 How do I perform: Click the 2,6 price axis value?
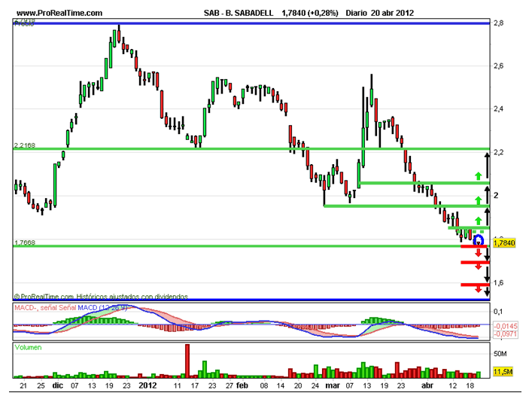(498, 66)
